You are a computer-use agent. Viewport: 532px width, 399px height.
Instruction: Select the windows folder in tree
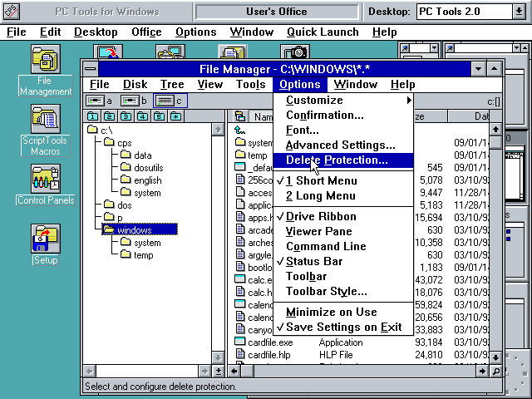pyautogui.click(x=140, y=230)
